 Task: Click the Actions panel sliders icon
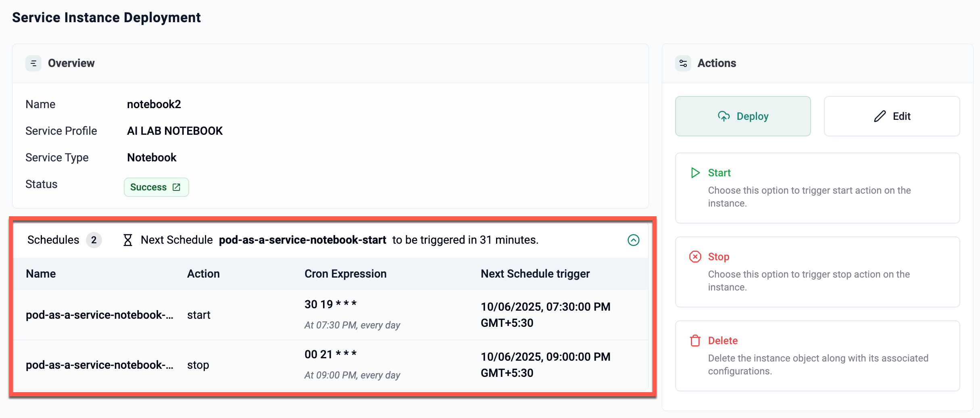pos(683,63)
